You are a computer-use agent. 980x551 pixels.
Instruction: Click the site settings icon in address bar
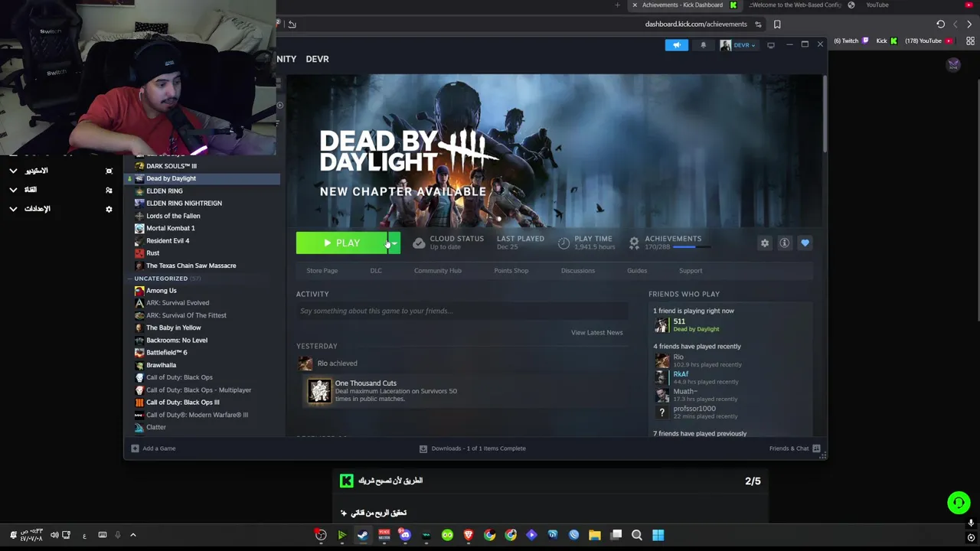pos(758,24)
